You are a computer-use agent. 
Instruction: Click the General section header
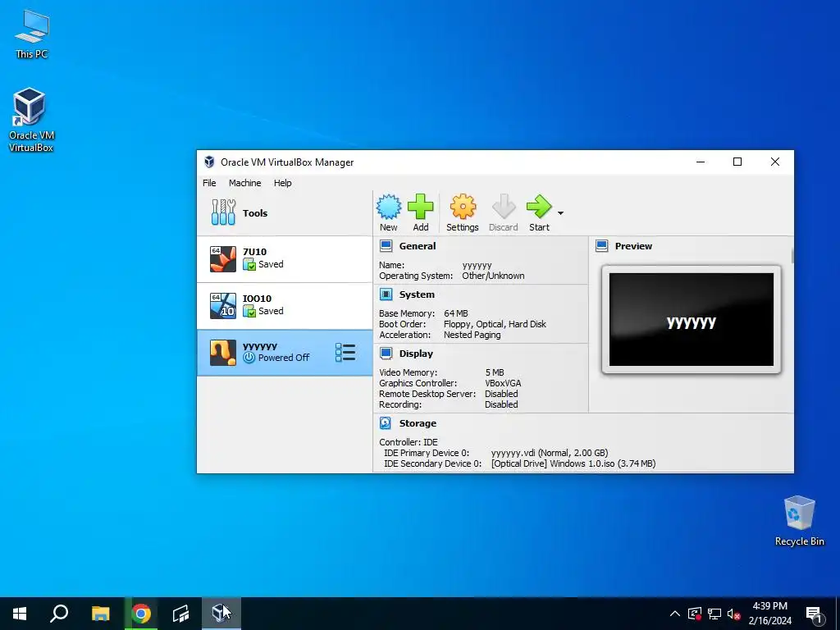tap(417, 246)
